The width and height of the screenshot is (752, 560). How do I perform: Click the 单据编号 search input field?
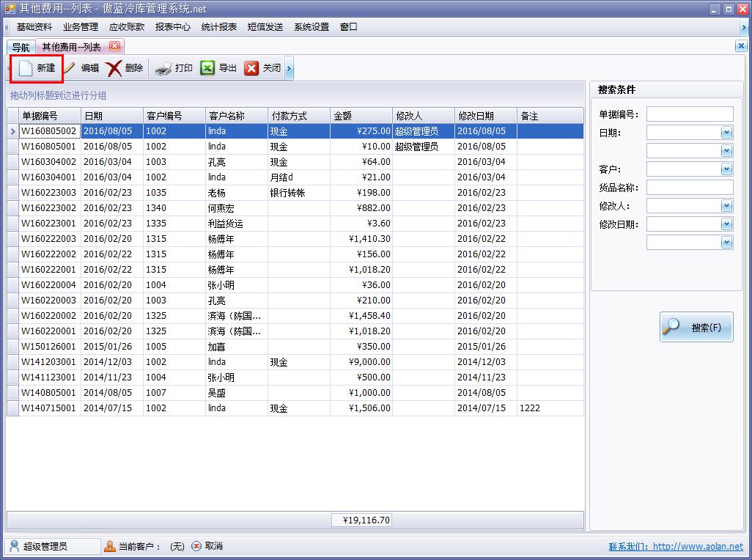[x=689, y=114]
